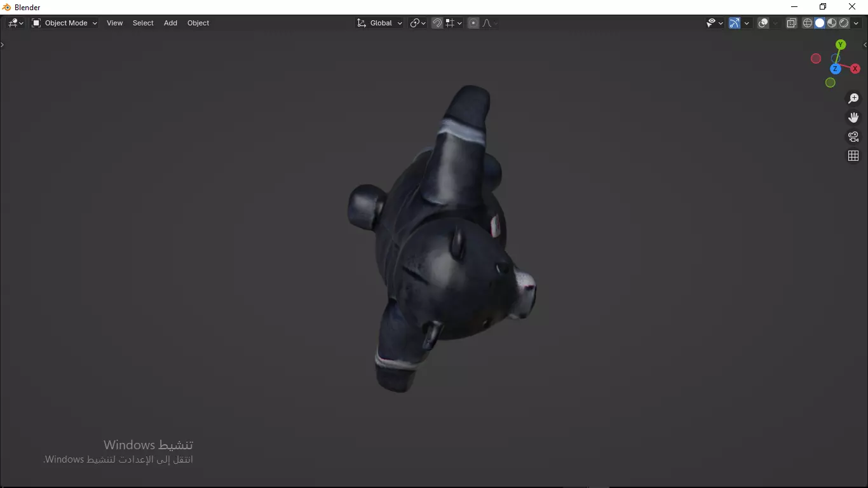
Task: Click the pan view hand button
Action: pyautogui.click(x=853, y=118)
